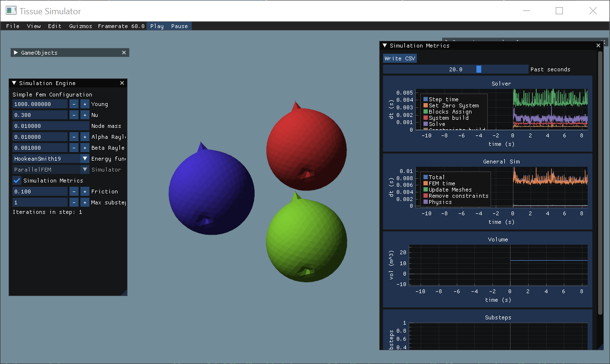Click the Young modulus input field

pos(40,104)
